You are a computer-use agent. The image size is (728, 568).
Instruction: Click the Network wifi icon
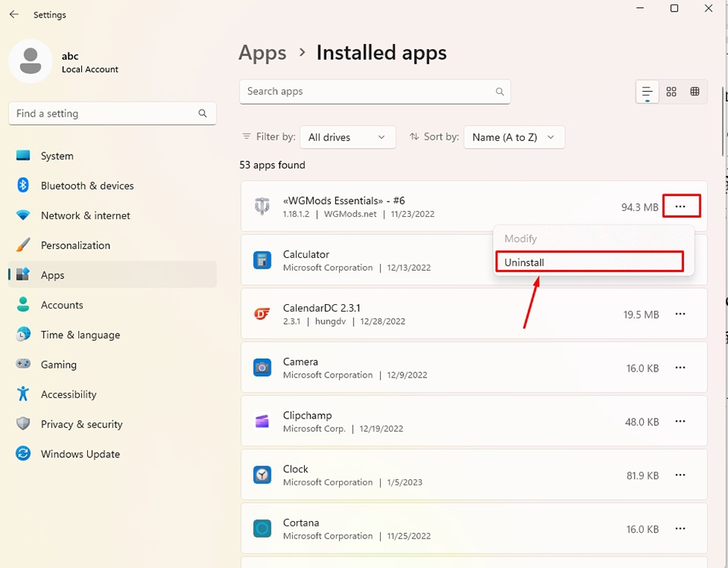coord(24,215)
